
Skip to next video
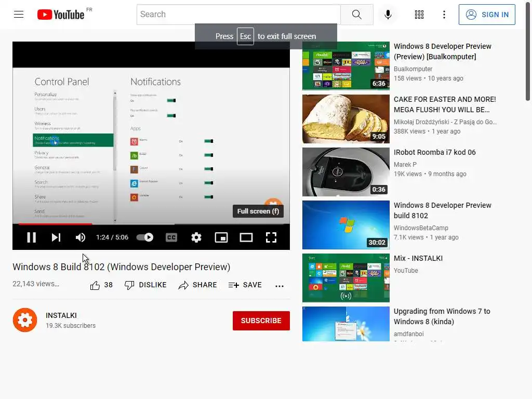point(56,237)
